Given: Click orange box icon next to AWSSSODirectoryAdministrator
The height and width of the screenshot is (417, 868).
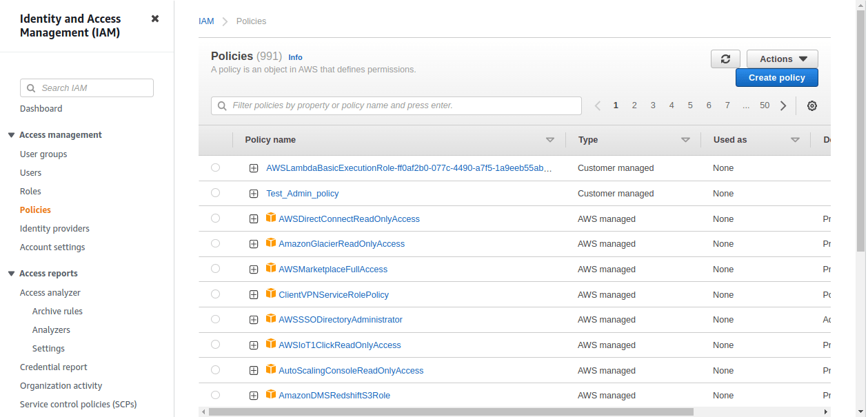Looking at the screenshot, I should pos(271,318).
